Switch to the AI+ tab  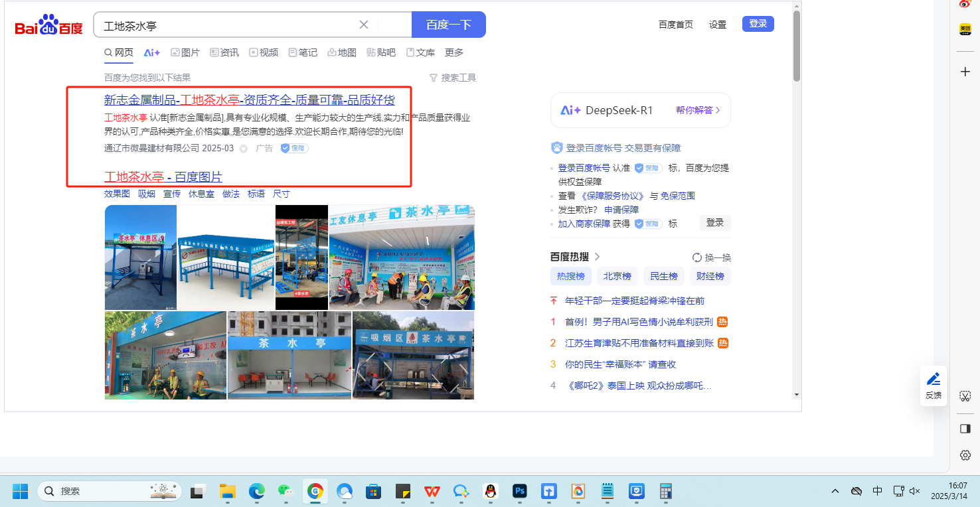coord(152,52)
